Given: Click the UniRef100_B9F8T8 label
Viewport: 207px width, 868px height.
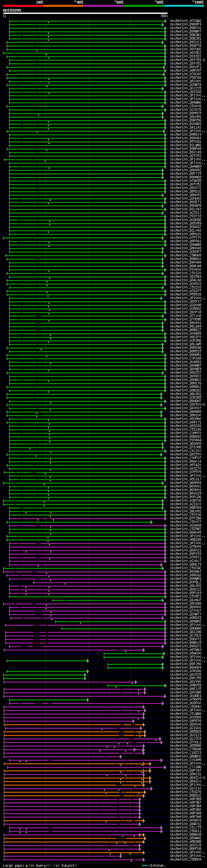Looking at the screenshot, I should [186, 554].
